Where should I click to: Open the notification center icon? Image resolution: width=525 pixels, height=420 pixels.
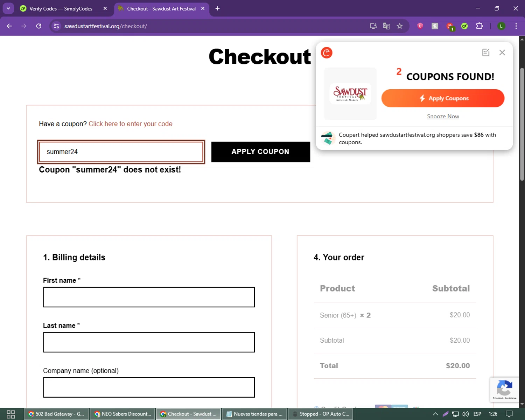pos(510,414)
